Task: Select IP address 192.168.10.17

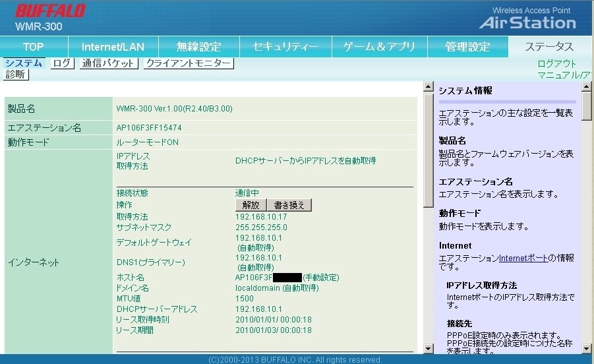Action: [261, 217]
